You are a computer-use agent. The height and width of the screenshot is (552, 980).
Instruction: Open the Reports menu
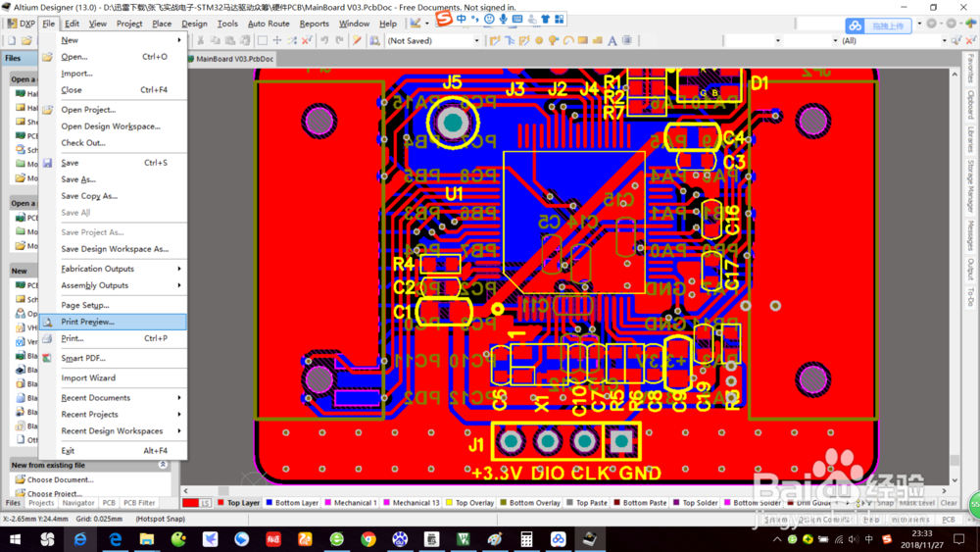[315, 24]
